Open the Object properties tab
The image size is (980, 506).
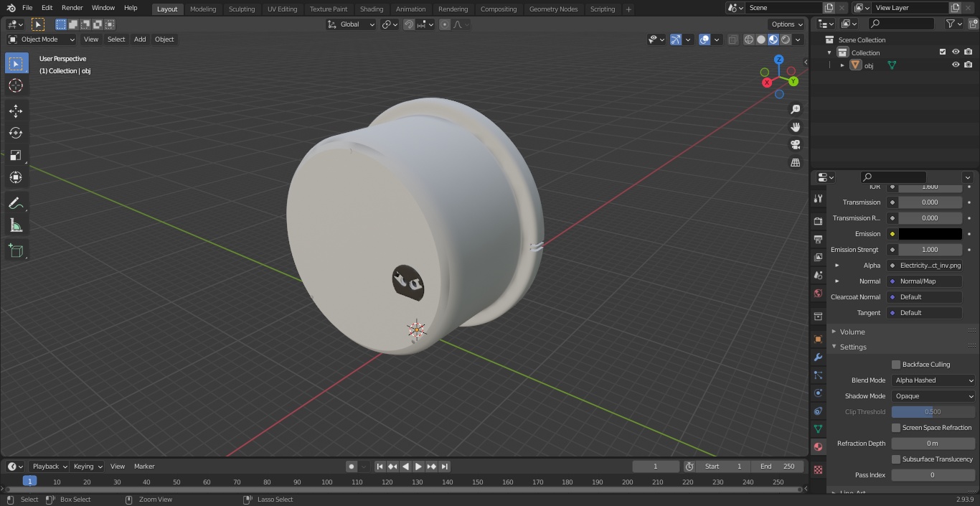click(x=818, y=339)
